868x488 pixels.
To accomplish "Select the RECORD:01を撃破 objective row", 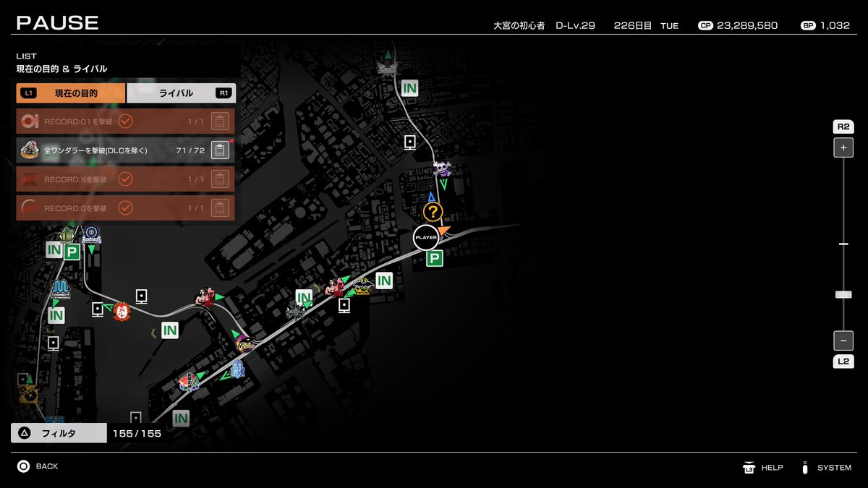I will tap(126, 121).
